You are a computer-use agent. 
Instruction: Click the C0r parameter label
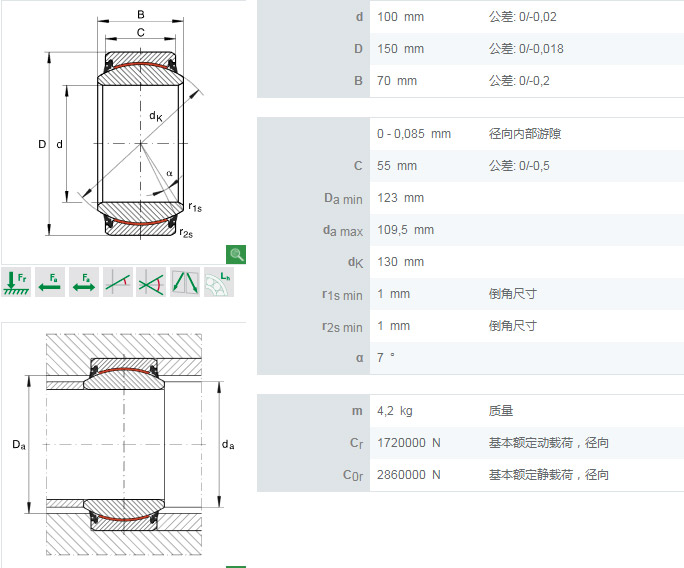353,475
